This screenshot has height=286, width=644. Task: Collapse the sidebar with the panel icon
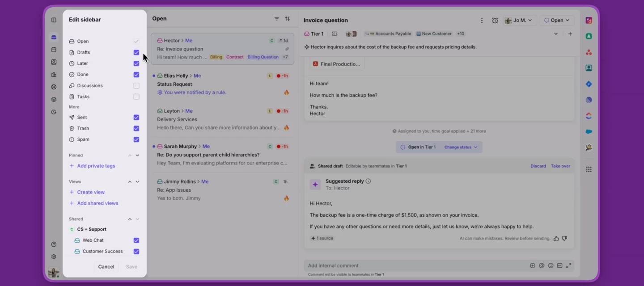coord(54,20)
